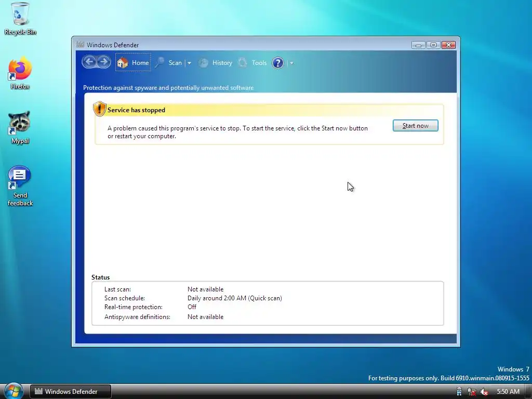532x399 pixels.
Task: Open the Tools page
Action: 252,63
